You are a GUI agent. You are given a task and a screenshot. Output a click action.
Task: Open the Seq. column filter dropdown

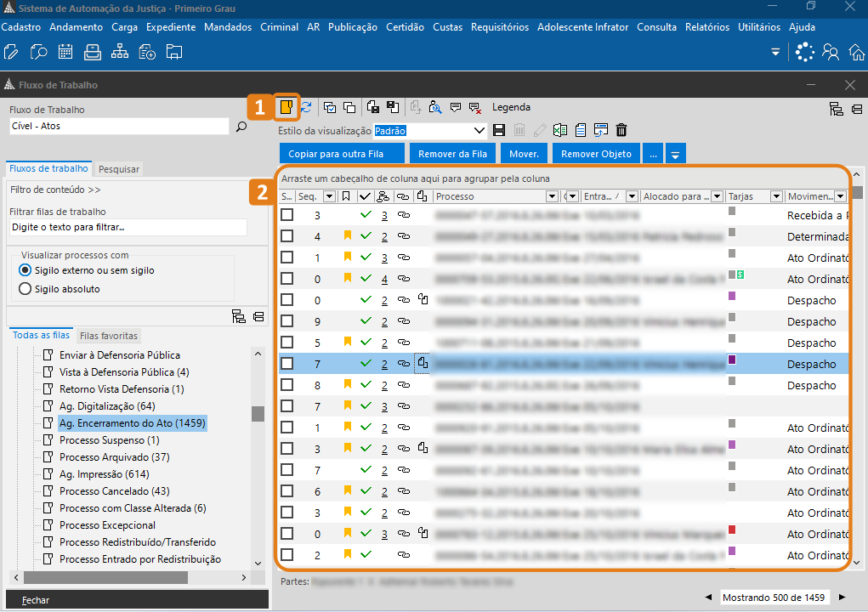click(x=329, y=196)
